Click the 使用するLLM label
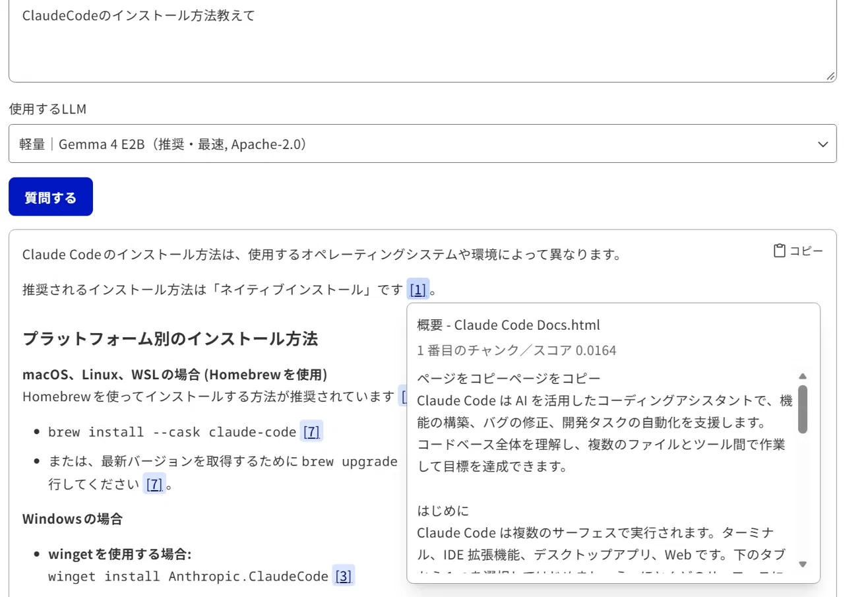This screenshot has width=868, height=597. click(x=47, y=109)
